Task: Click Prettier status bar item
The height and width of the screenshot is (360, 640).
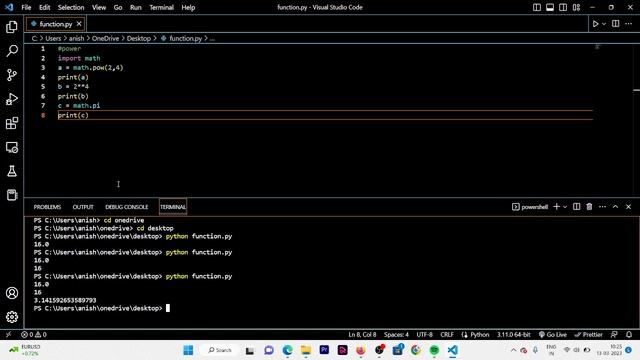Action: point(588,334)
